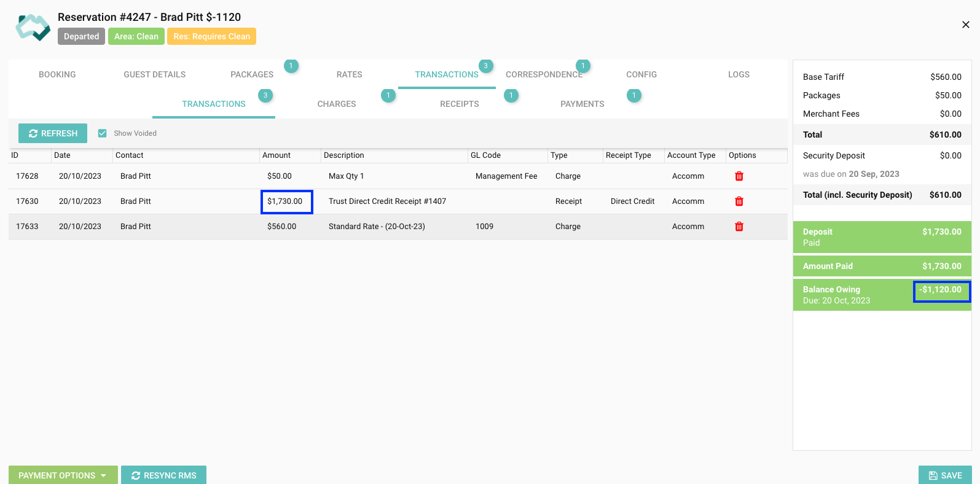Click the Correspondence tab count badge
This screenshot has width=980, height=484.
click(583, 66)
